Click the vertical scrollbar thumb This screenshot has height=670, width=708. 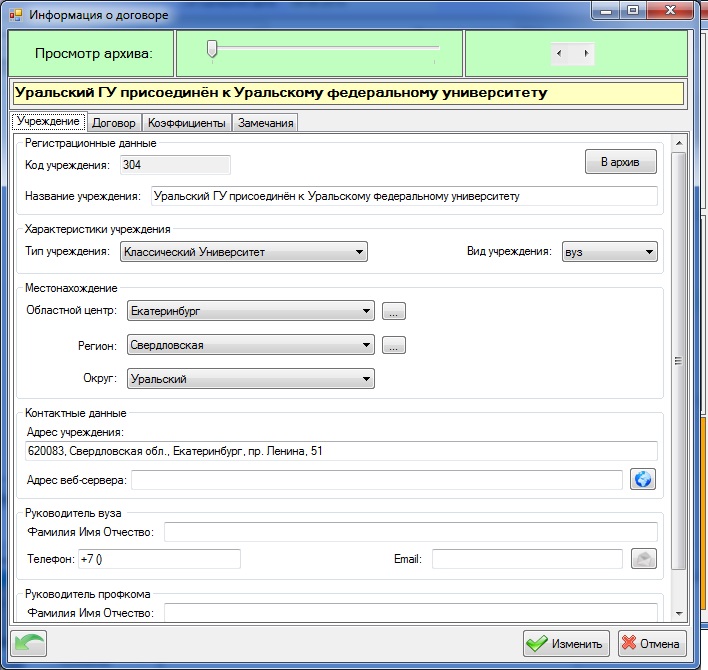pyautogui.click(x=679, y=361)
